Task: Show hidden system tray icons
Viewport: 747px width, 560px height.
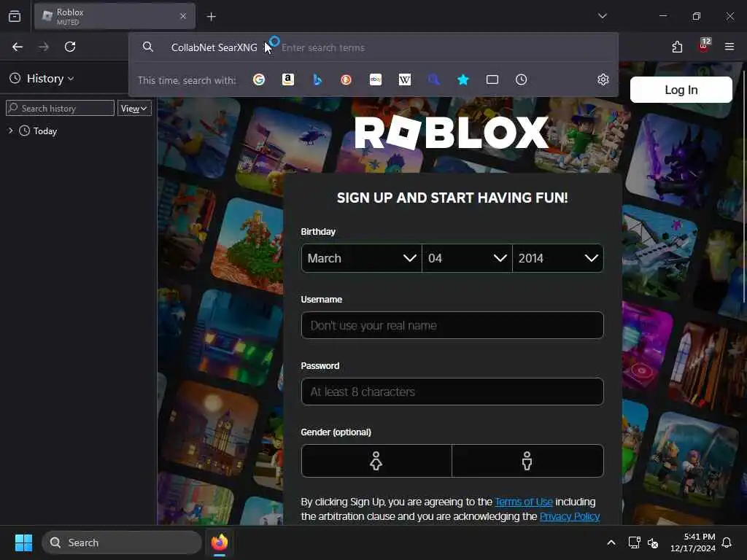Action: coord(611,542)
